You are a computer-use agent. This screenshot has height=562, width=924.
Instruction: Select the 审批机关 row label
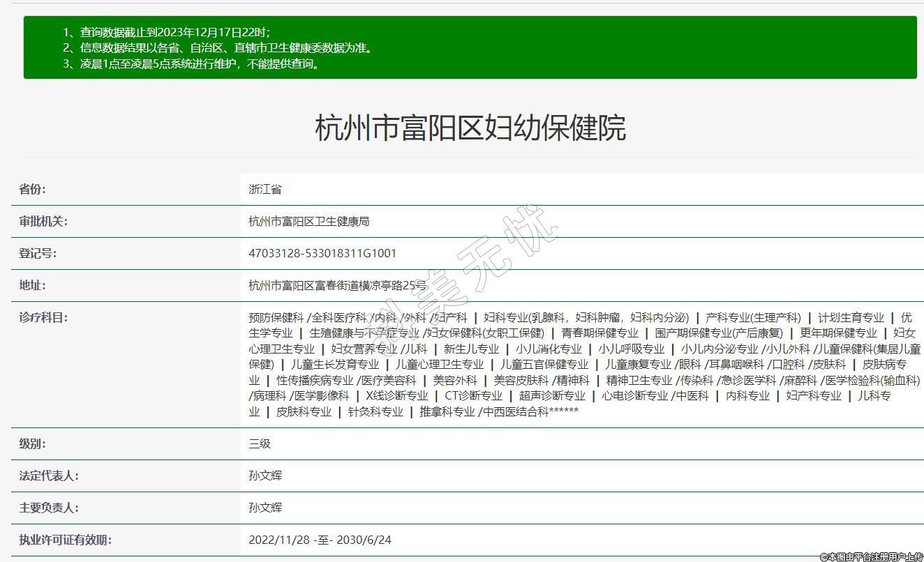[x=43, y=221]
